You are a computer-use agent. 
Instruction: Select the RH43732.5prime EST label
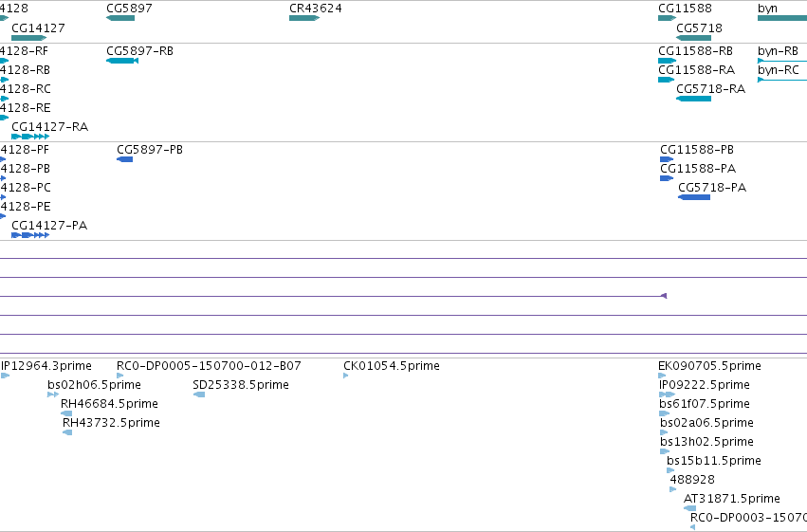click(x=111, y=423)
